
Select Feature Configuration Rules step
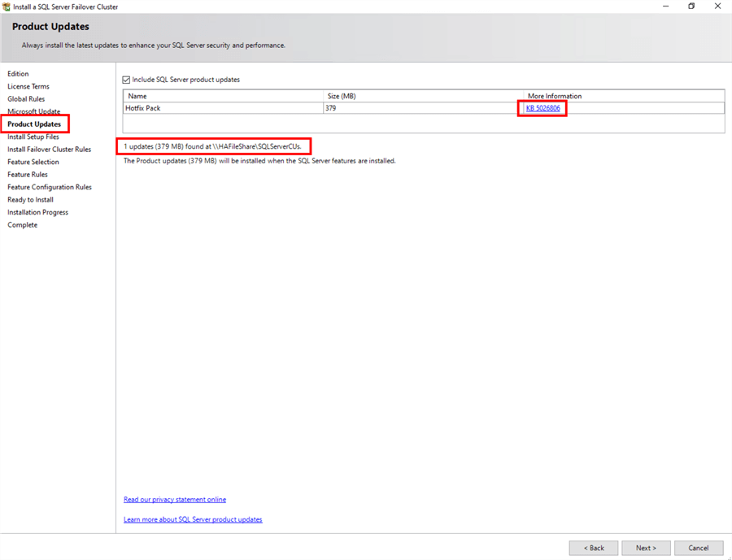[x=50, y=187]
